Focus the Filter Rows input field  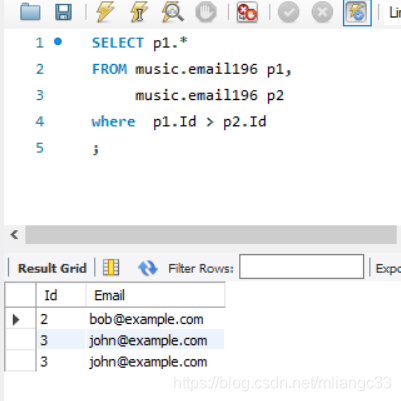click(x=301, y=266)
